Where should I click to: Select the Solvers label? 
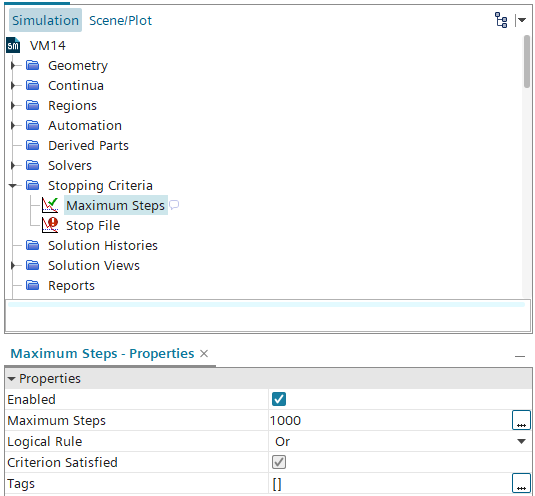(x=70, y=166)
